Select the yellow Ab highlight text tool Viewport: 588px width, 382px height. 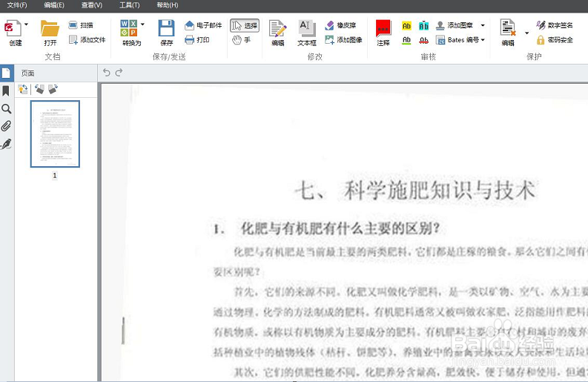point(406,25)
